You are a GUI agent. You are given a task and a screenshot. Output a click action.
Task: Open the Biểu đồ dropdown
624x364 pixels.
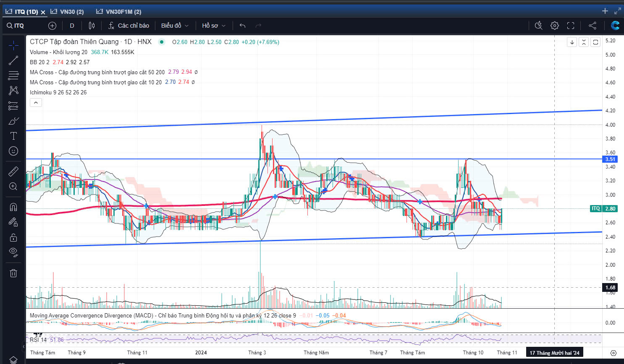[x=175, y=26]
